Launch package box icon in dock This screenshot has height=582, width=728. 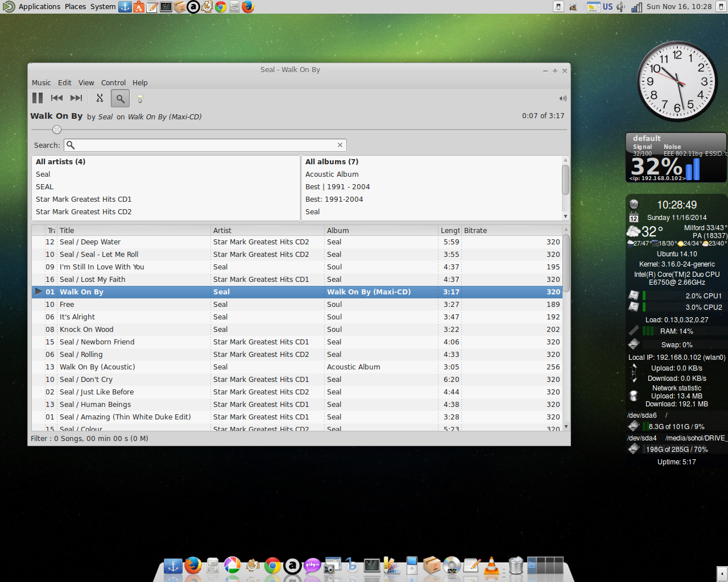point(432,566)
